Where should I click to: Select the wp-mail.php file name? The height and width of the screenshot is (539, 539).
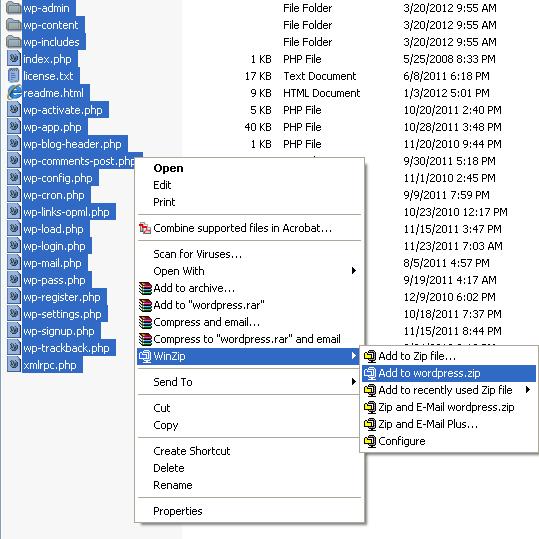[52, 263]
